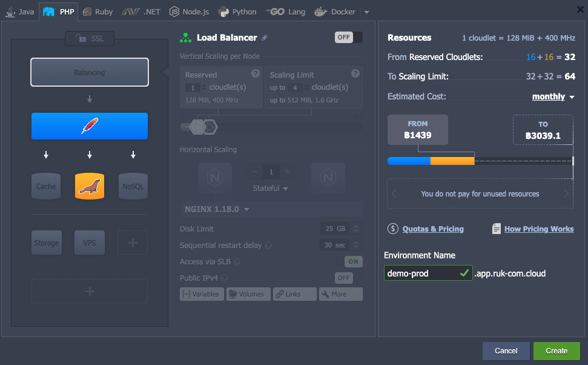Decrease horizontal scaling node count
Viewport: 588px width, 365px height.
point(255,172)
